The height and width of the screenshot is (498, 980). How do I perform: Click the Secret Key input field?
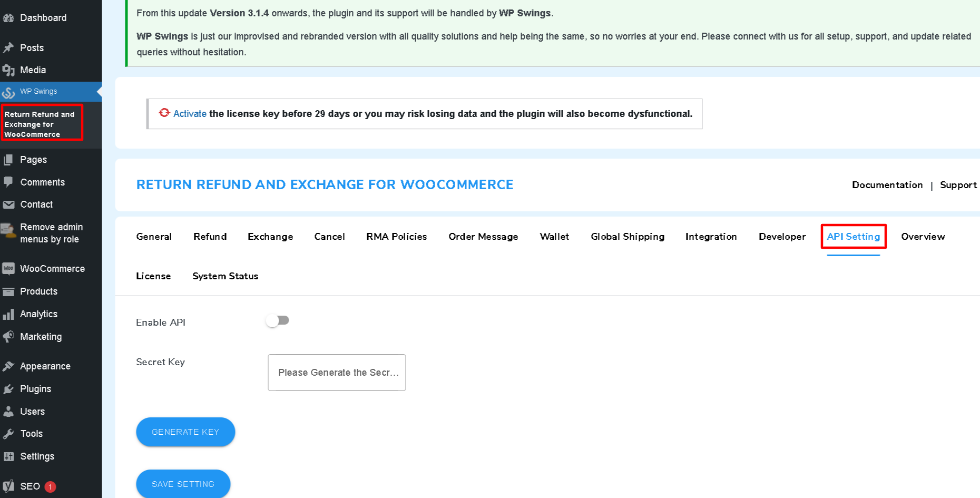[x=337, y=373]
